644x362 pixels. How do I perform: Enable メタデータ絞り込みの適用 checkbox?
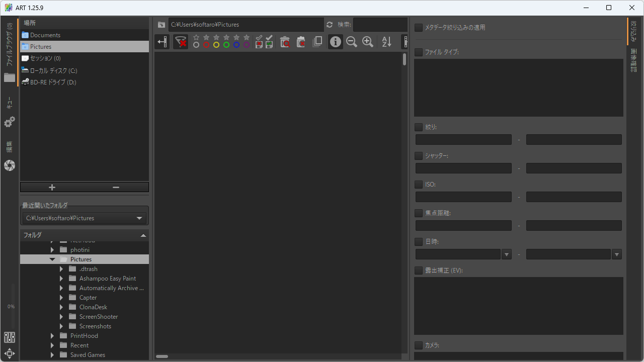point(419,28)
